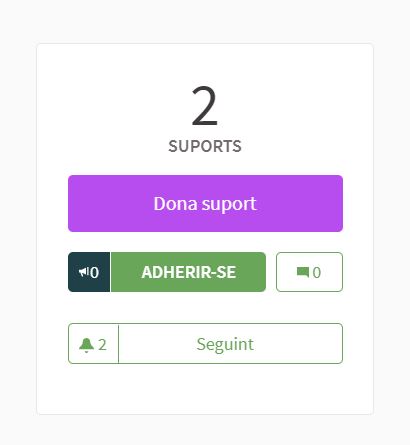
Task: Click the outlined comments counter box
Action: coord(309,272)
